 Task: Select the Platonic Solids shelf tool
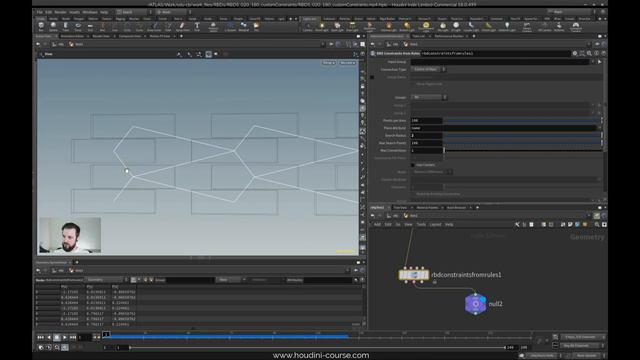coord(213,27)
